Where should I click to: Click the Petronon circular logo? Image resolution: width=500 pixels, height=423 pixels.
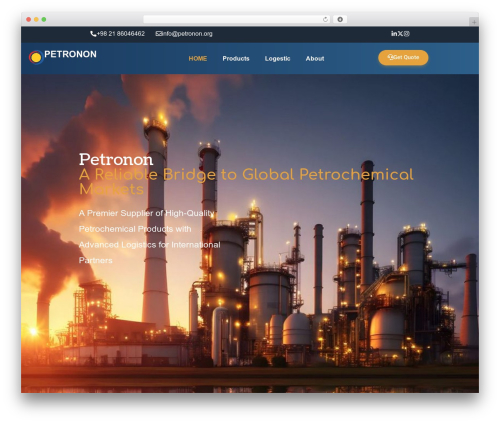(36, 57)
